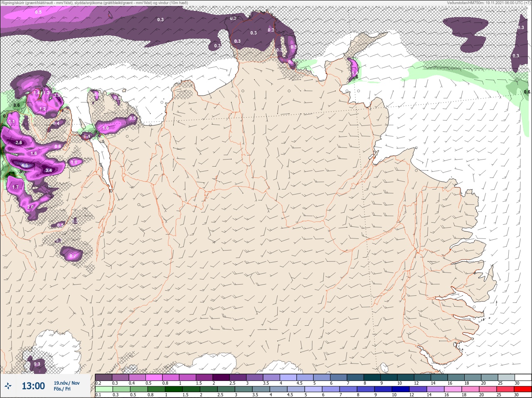
Task: Click the date text '19.nóv./ Nov'
Action: [66, 383]
